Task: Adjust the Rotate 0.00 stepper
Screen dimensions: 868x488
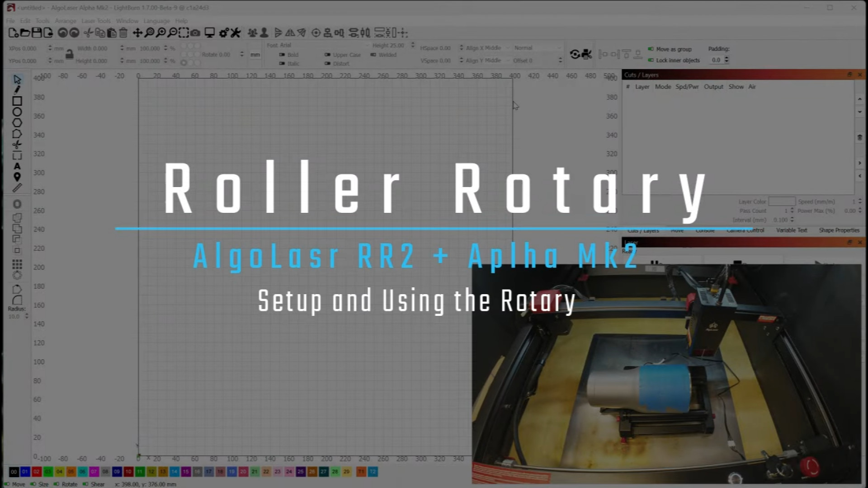Action: point(242,54)
